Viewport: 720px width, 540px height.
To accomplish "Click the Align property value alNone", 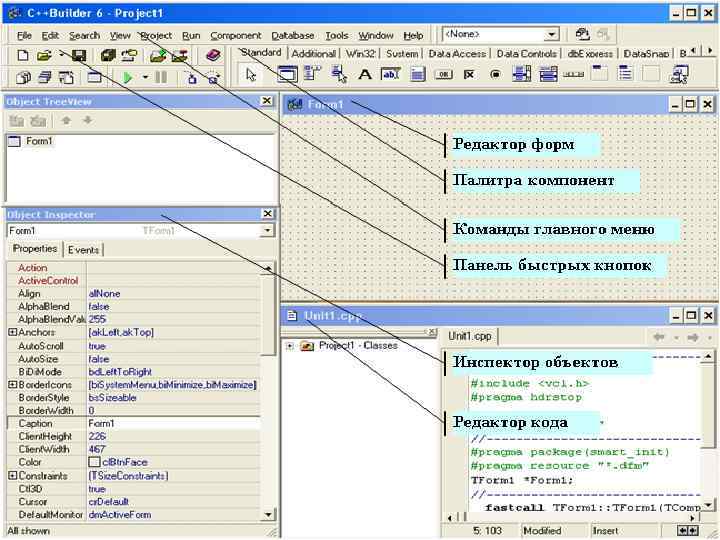I will [x=104, y=293].
